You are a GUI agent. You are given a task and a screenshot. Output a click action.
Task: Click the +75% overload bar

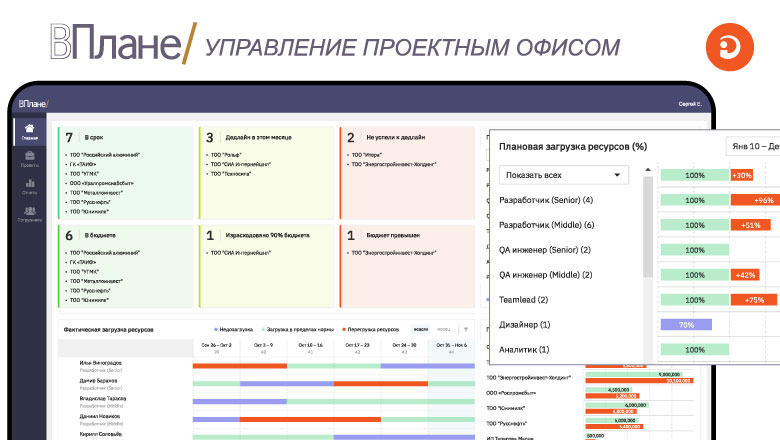point(754,299)
